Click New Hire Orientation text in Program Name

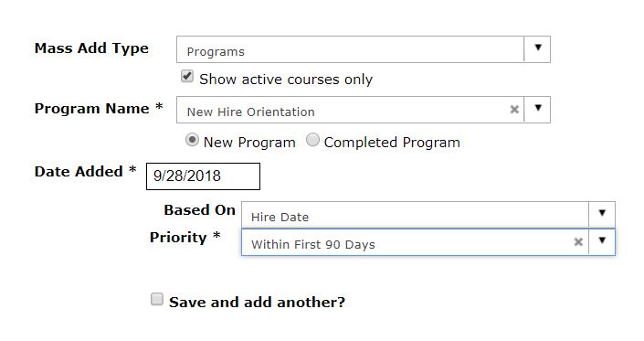[251, 112]
